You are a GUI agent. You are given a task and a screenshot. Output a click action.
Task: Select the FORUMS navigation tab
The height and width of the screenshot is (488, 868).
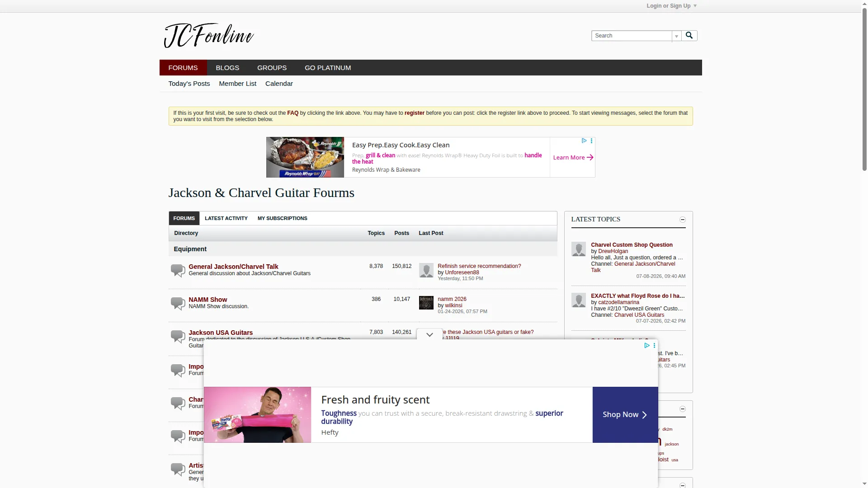pos(183,68)
